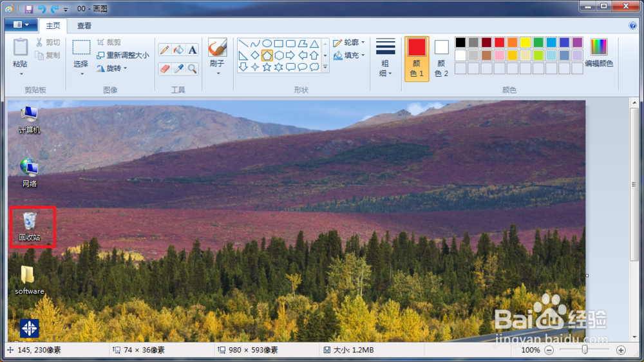This screenshot has width=644, height=362.
Task: Open the Size (粗细) dropdown
Action: (385, 59)
